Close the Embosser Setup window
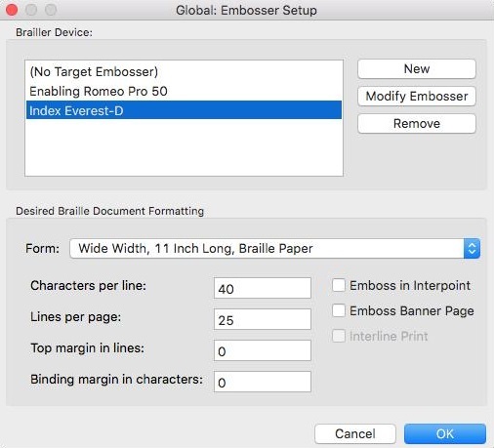Viewport: 494px width, 448px height. click(x=12, y=10)
